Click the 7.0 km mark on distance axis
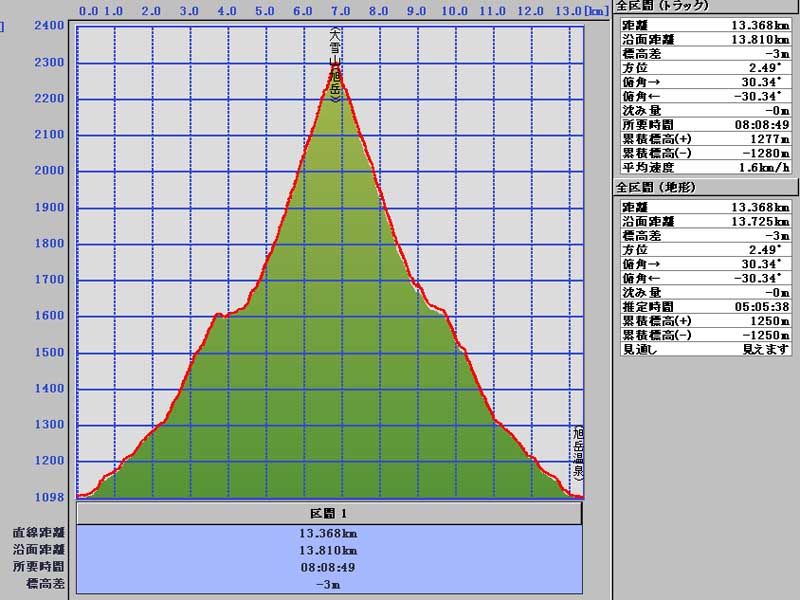This screenshot has width=800, height=600. coord(341,11)
